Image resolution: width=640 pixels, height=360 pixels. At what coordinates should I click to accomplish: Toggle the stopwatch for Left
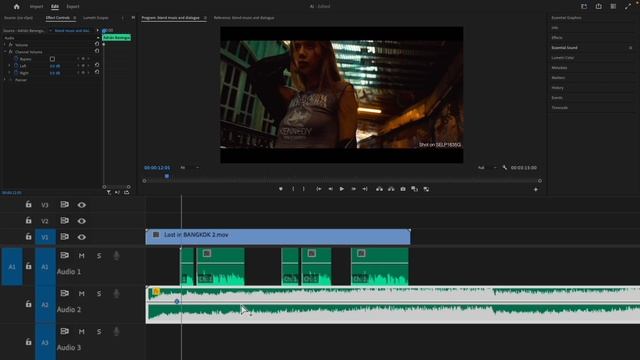coord(16,66)
